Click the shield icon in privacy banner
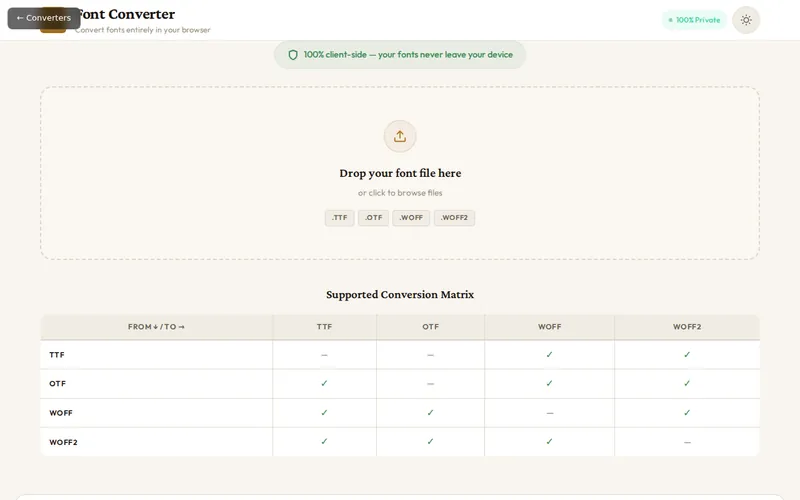Screen dimensions: 800x500 coord(293,55)
